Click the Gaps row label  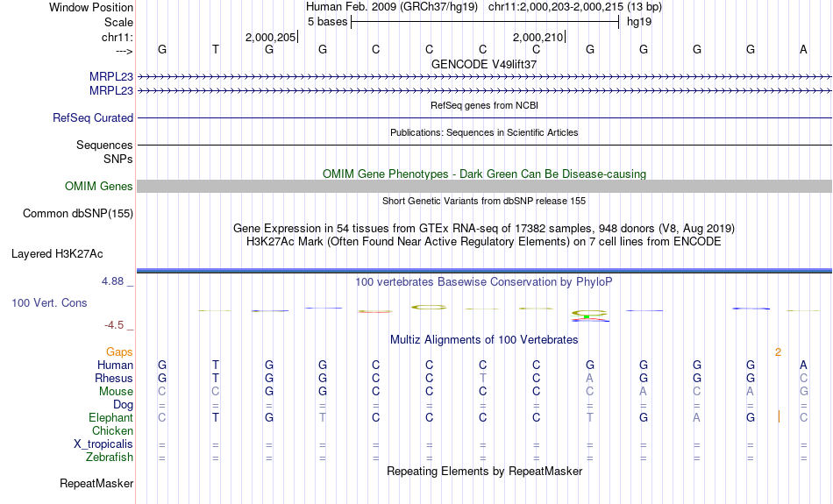[119, 351]
